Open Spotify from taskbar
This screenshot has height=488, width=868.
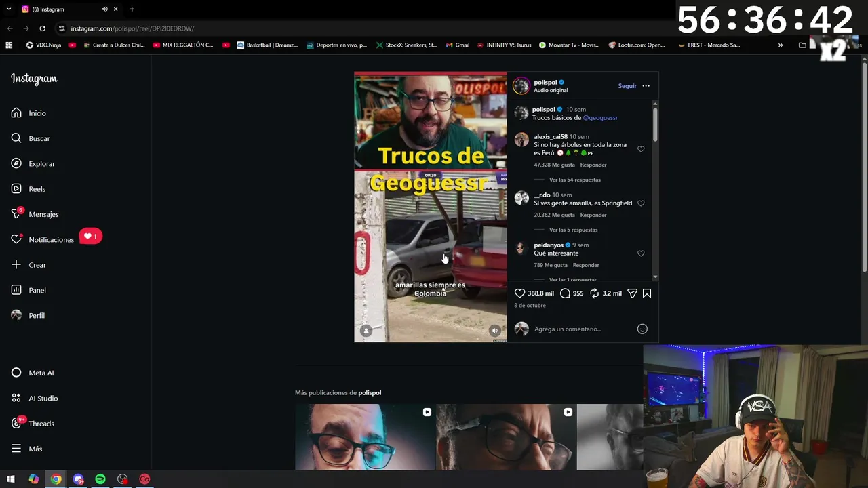(100, 479)
